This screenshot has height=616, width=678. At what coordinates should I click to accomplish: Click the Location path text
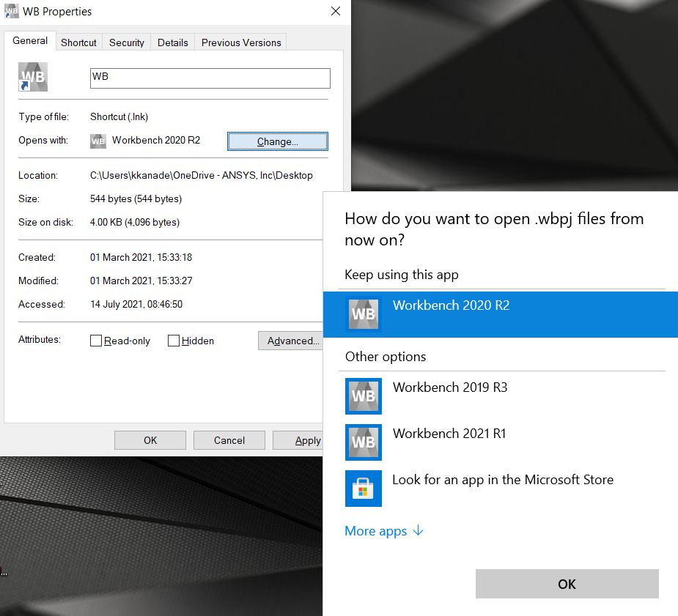pos(201,175)
